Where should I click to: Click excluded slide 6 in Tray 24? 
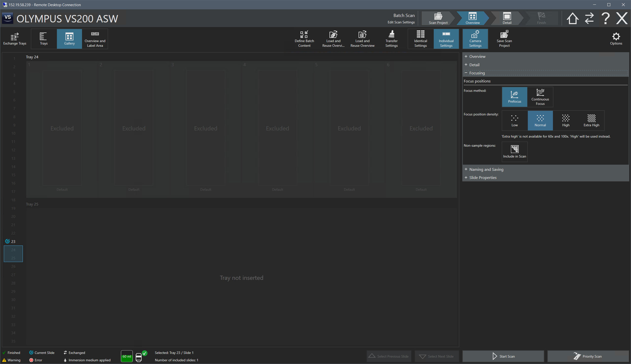click(x=421, y=128)
